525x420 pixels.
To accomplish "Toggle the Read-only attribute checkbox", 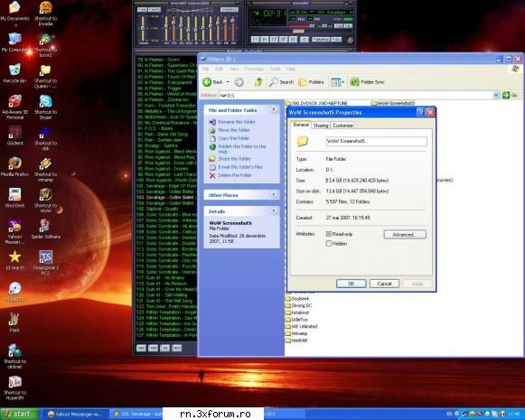I will pos(328,234).
